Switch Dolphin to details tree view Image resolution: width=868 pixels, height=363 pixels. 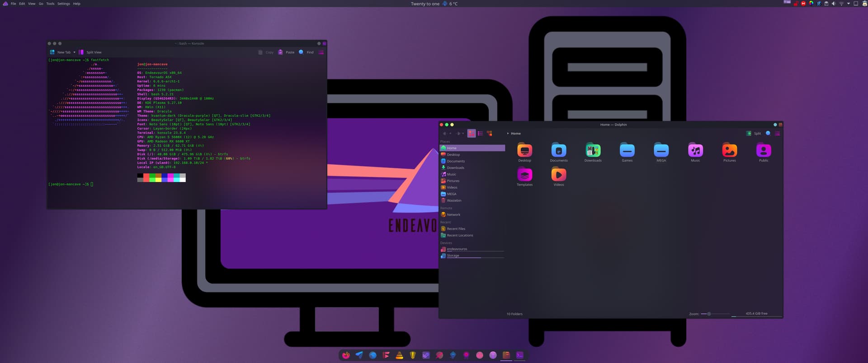(x=489, y=133)
